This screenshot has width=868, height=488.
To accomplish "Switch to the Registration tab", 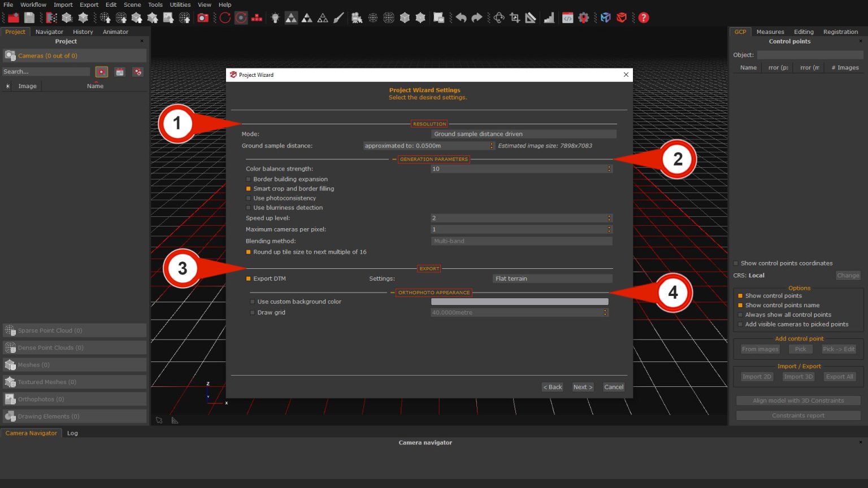I will [840, 32].
